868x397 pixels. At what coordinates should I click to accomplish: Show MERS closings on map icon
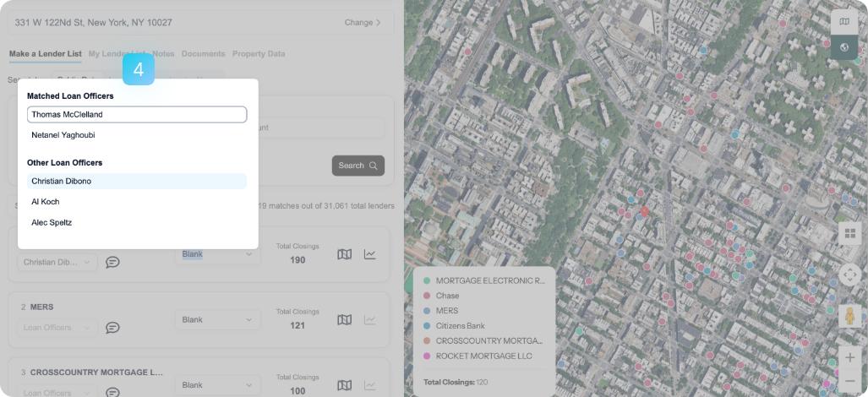click(x=344, y=319)
